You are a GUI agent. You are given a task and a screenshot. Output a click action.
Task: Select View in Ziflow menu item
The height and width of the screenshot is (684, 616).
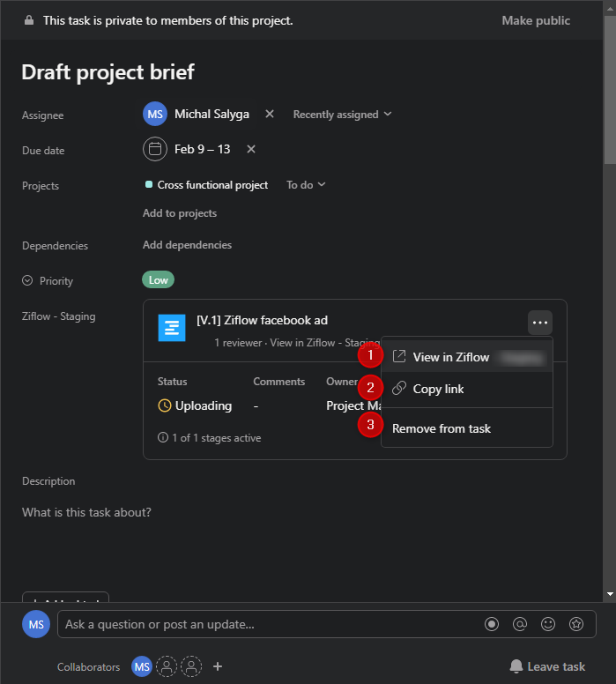point(451,357)
